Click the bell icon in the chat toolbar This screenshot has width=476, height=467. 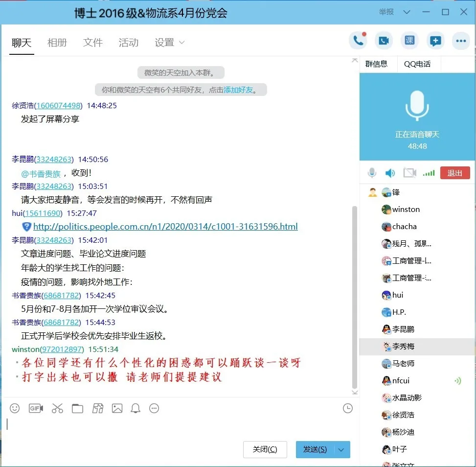(x=136, y=408)
